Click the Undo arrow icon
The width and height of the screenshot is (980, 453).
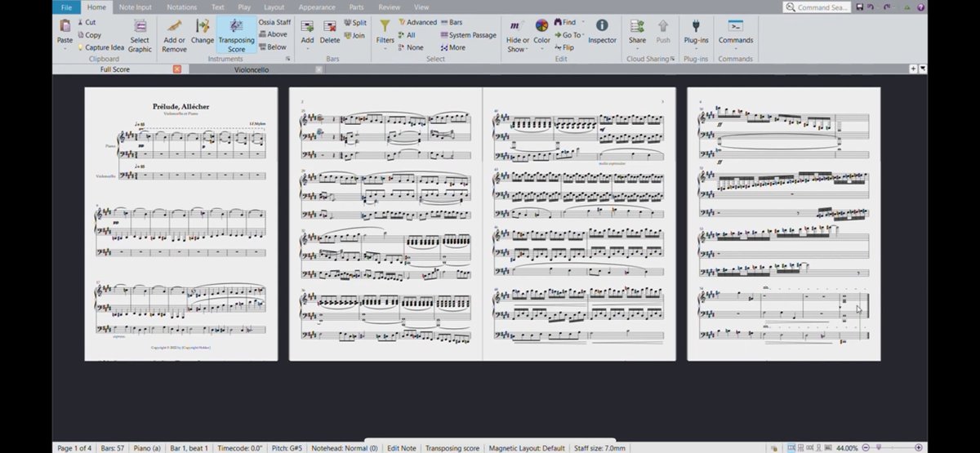(872, 7)
